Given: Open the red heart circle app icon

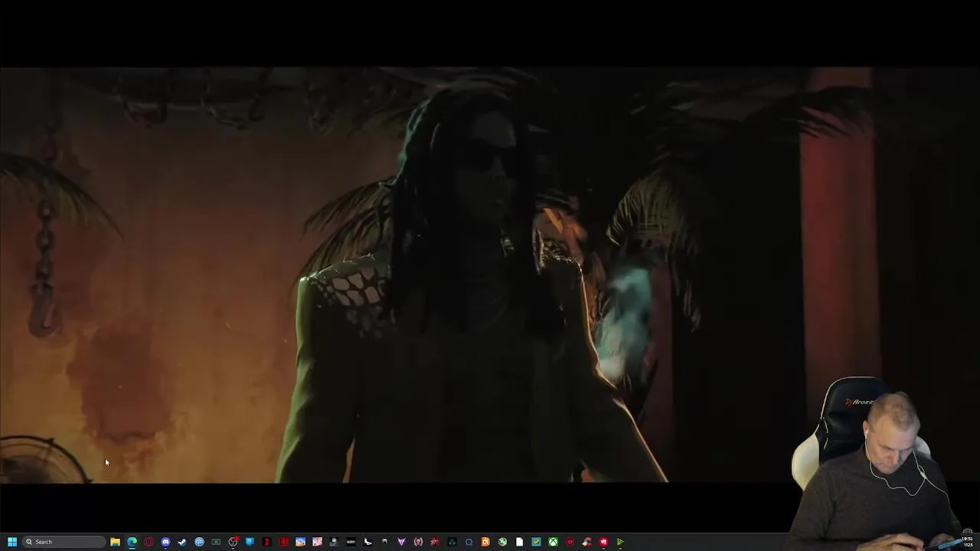Looking at the screenshot, I should pyautogui.click(x=570, y=542).
